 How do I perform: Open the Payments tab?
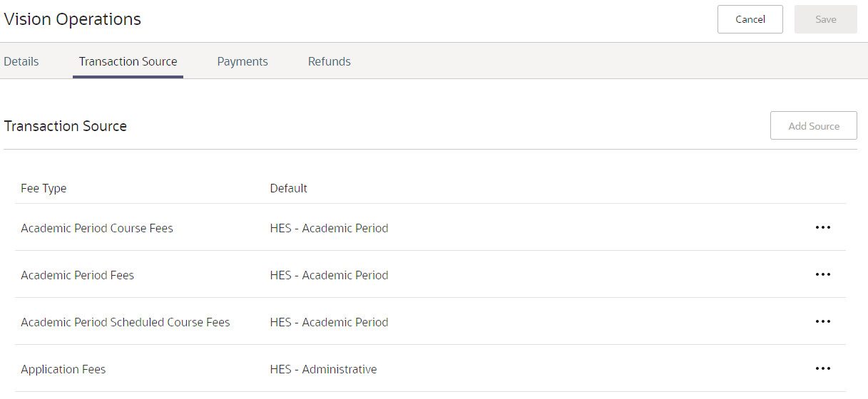[242, 61]
